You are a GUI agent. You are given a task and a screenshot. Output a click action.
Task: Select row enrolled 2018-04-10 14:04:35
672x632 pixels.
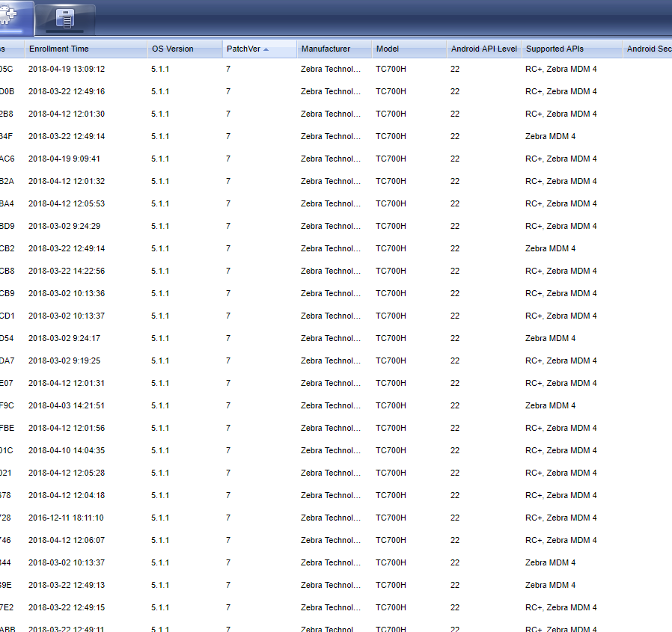point(67,450)
